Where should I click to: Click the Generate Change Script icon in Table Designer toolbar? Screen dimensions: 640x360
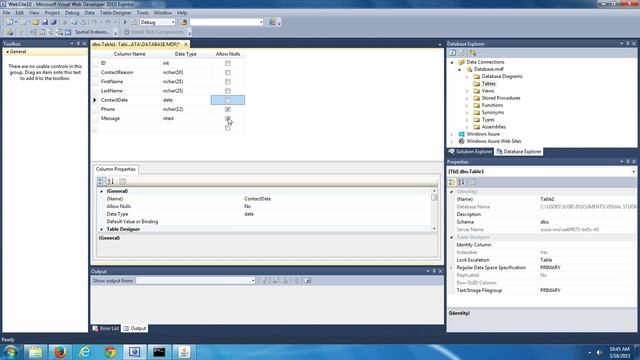coord(10,32)
